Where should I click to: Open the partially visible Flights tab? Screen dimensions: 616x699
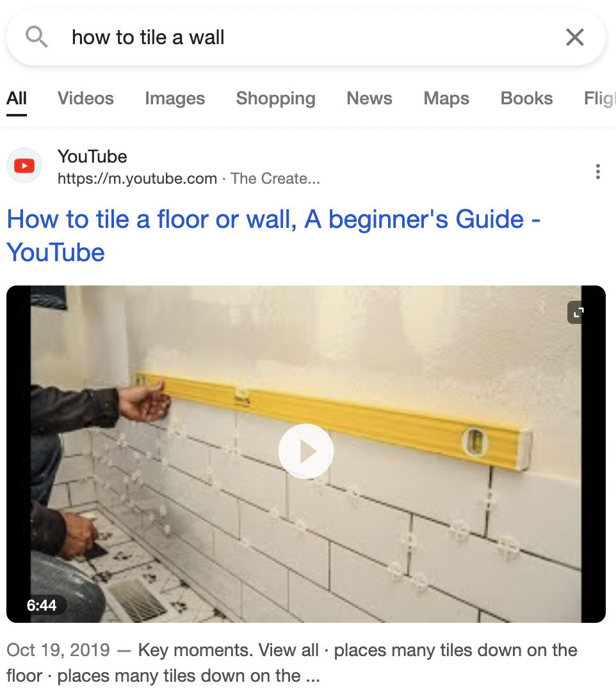[x=599, y=99]
